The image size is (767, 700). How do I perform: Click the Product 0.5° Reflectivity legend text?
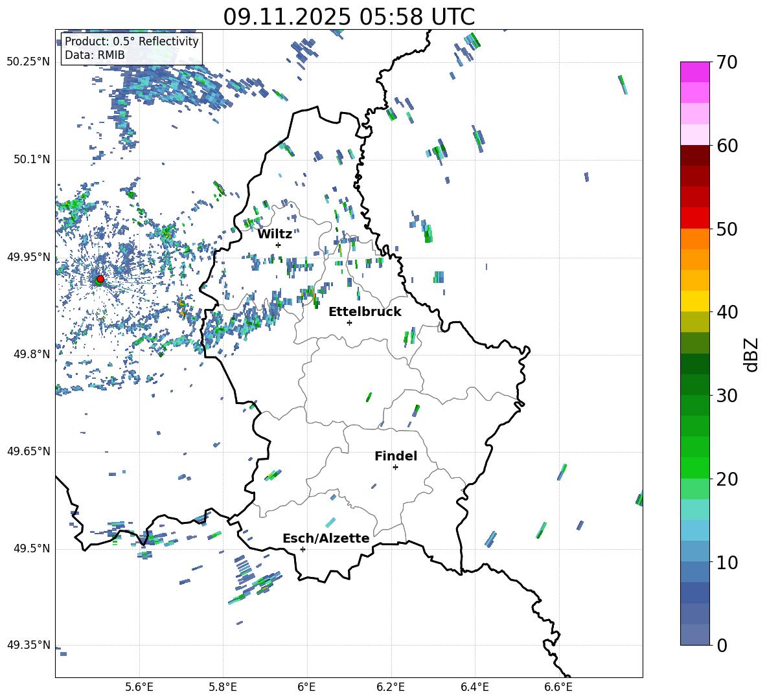coord(132,41)
